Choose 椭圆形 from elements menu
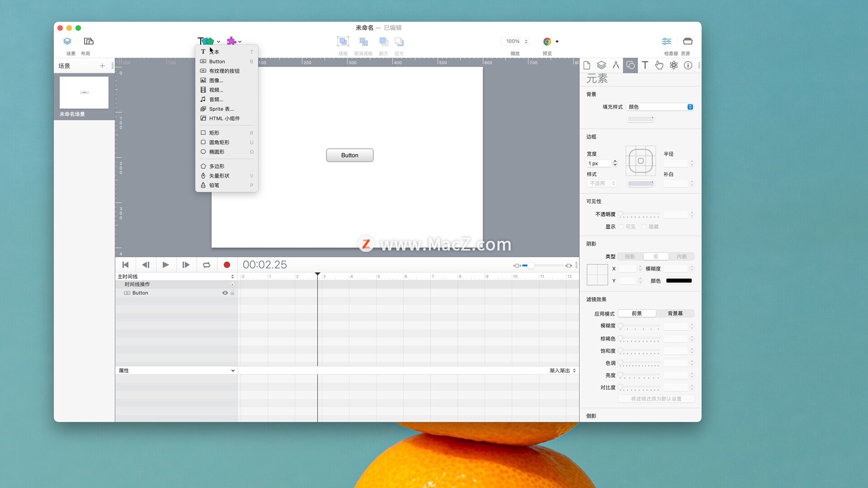Screen dimensions: 868x488 pyautogui.click(x=226, y=152)
